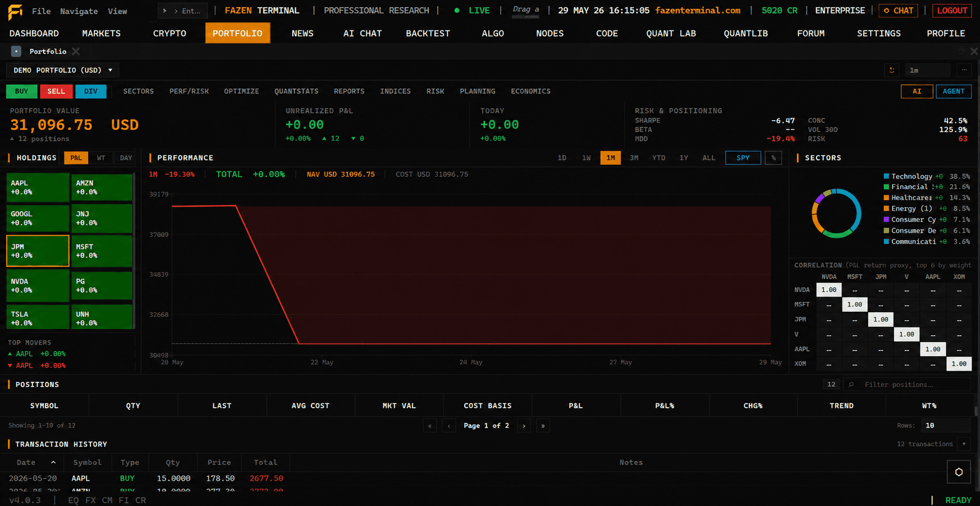The image size is (980, 506).
Task: Go to next positions page
Action: tap(524, 426)
